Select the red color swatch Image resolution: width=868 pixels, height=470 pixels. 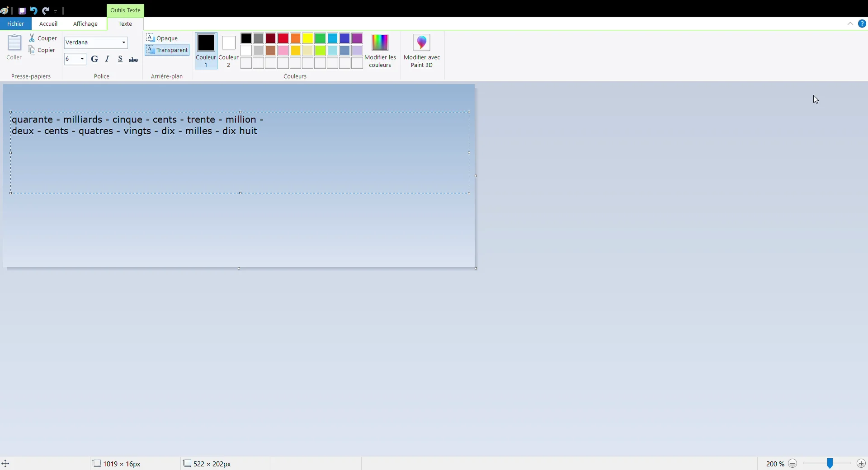tap(283, 38)
